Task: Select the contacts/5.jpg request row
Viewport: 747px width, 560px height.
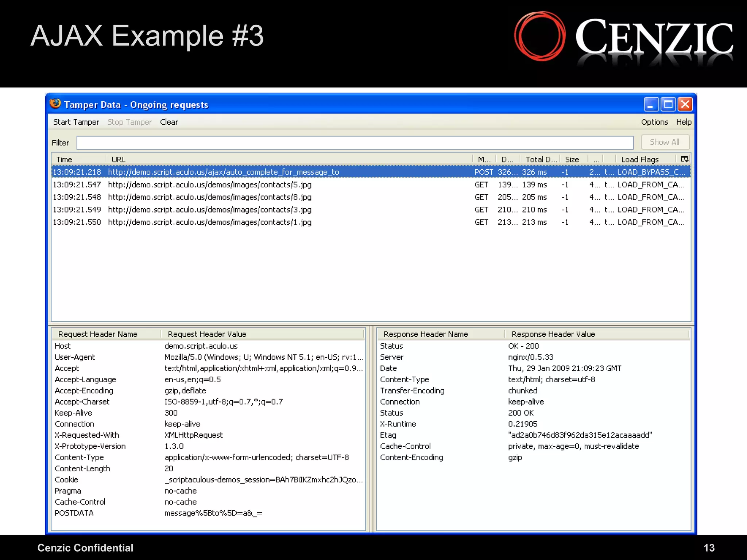Action: pyautogui.click(x=371, y=184)
